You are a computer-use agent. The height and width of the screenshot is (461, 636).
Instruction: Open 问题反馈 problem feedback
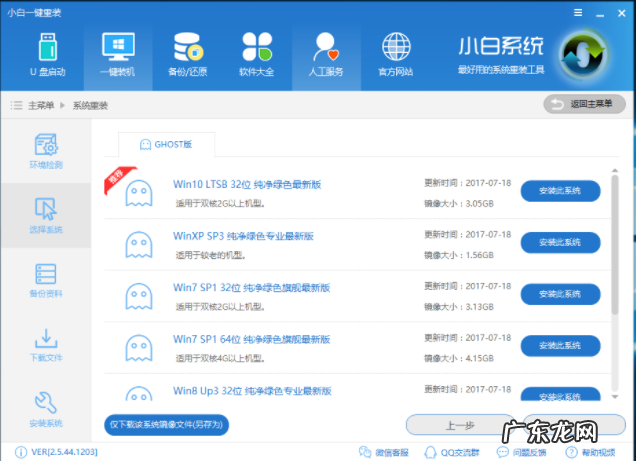click(521, 452)
